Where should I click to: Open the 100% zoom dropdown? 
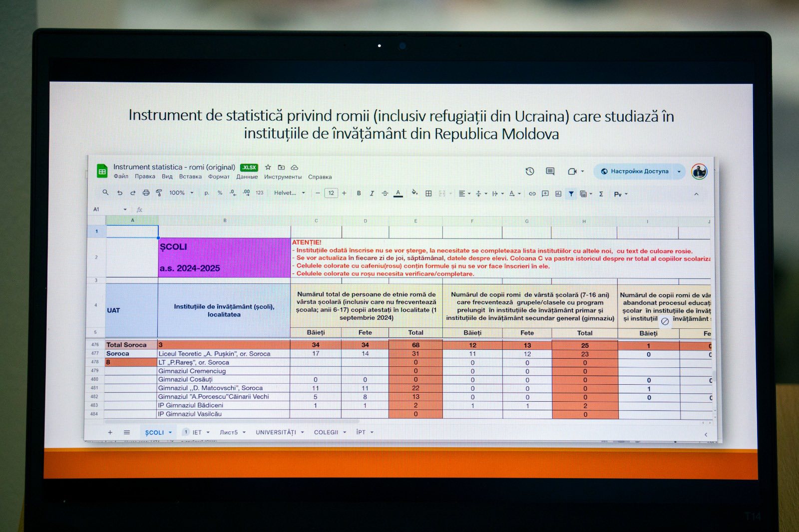pyautogui.click(x=181, y=193)
